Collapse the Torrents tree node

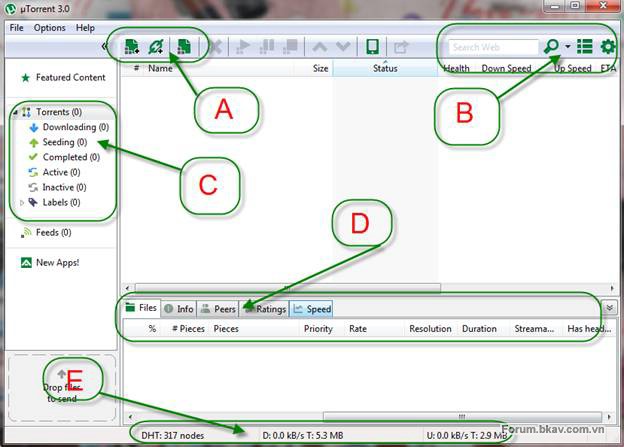tap(15, 113)
